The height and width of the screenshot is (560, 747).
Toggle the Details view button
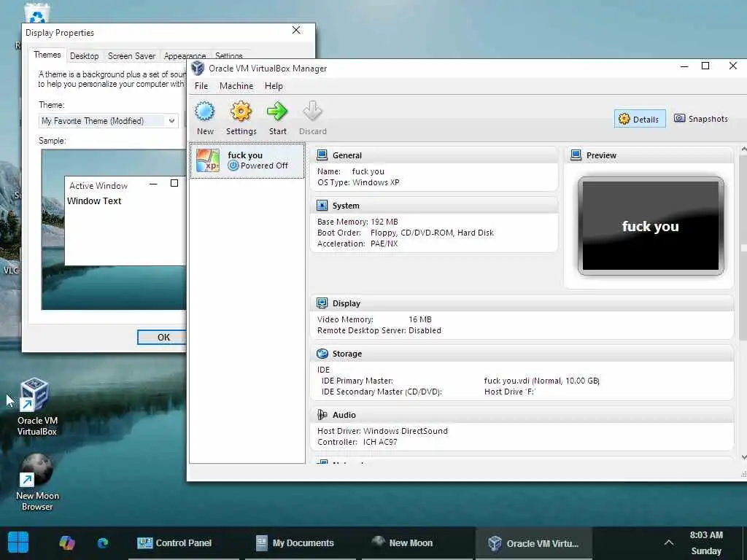(640, 119)
